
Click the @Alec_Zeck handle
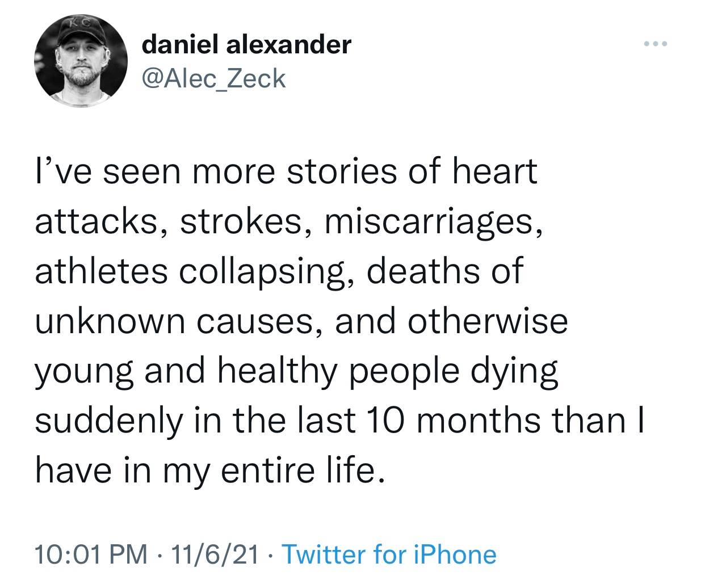[213, 78]
